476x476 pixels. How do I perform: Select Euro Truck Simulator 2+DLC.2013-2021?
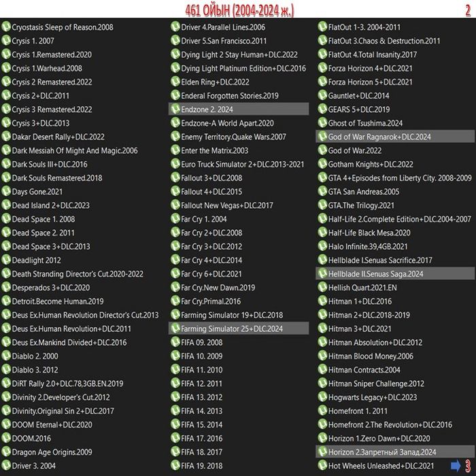pos(243,165)
